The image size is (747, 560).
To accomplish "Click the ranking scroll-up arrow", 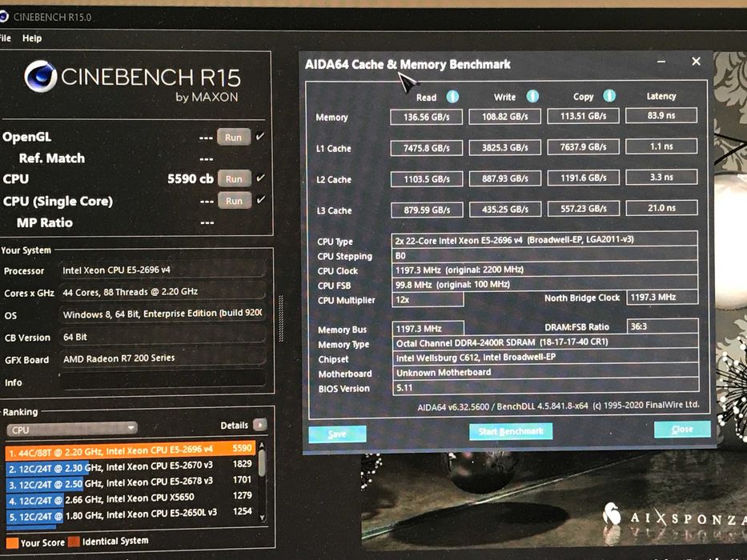I will (x=262, y=445).
